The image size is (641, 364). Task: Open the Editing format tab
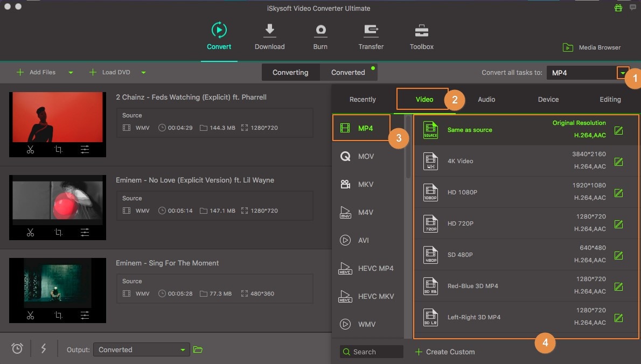[610, 99]
